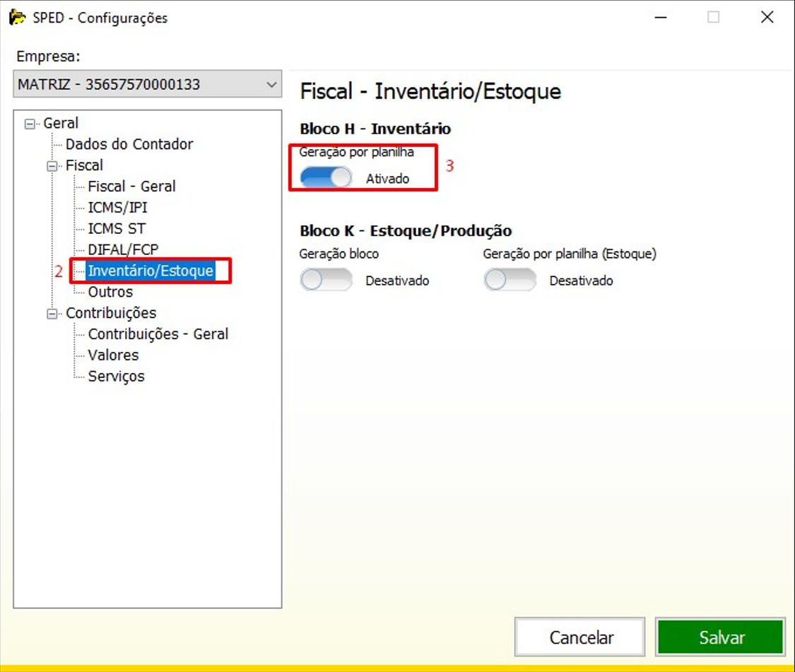This screenshot has width=795, height=672.
Task: Click the SPED app icon in title bar
Action: point(17,18)
